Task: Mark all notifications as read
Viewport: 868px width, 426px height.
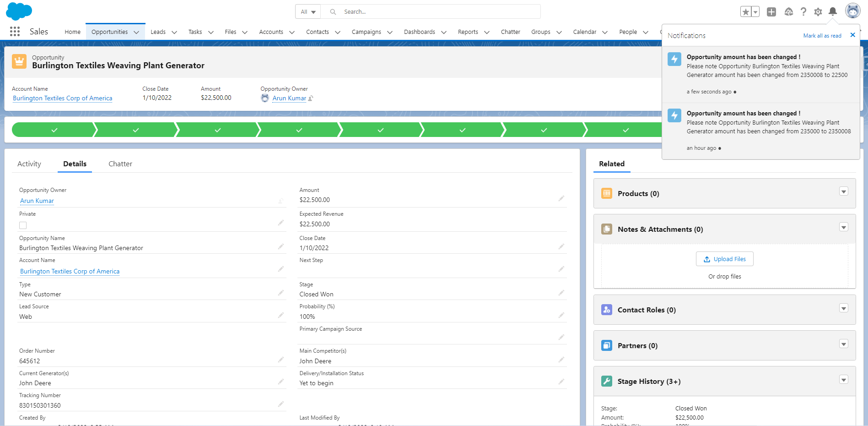Action: pyautogui.click(x=822, y=36)
